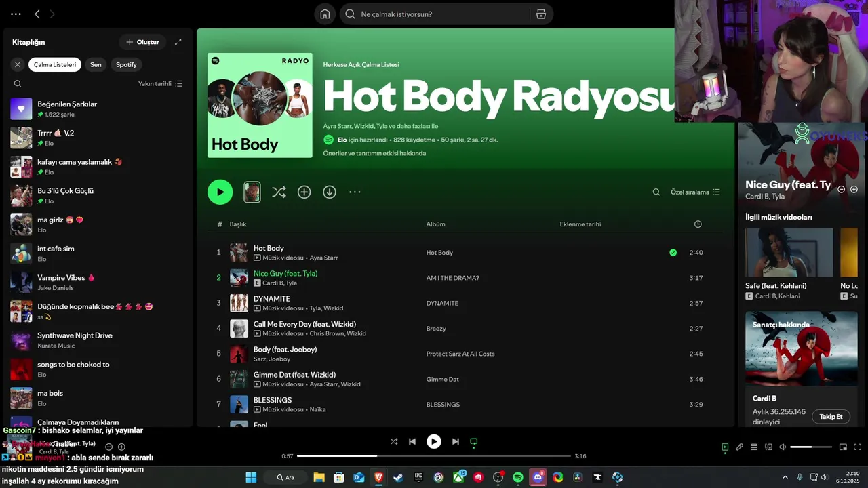
Task: Save playlist to library with plus icon
Action: point(304,192)
